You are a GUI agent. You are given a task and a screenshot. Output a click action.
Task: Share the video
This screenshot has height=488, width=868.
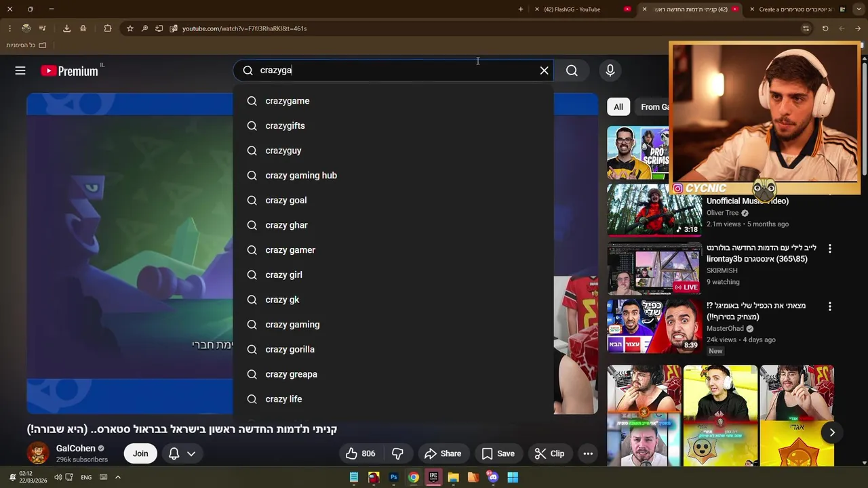coord(443,453)
